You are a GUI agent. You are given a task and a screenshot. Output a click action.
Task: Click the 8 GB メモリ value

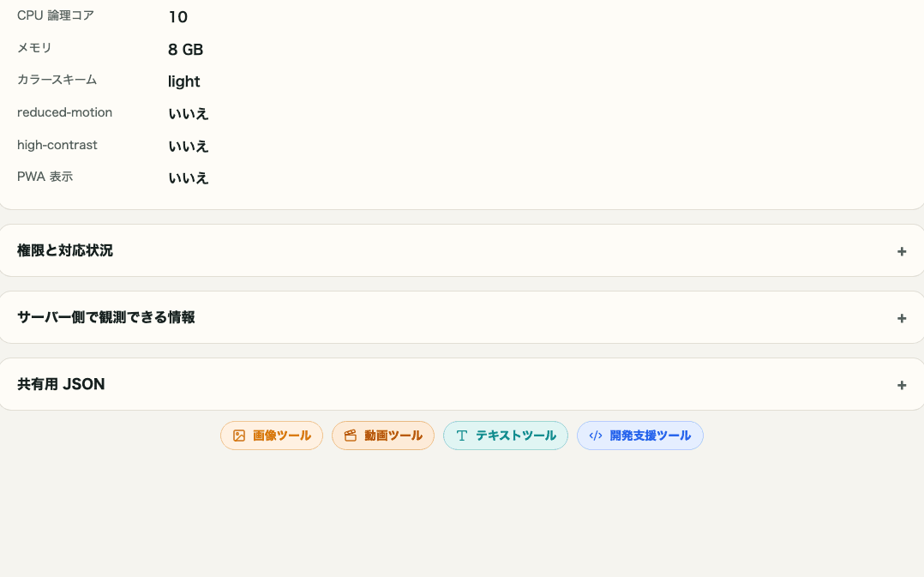click(185, 49)
